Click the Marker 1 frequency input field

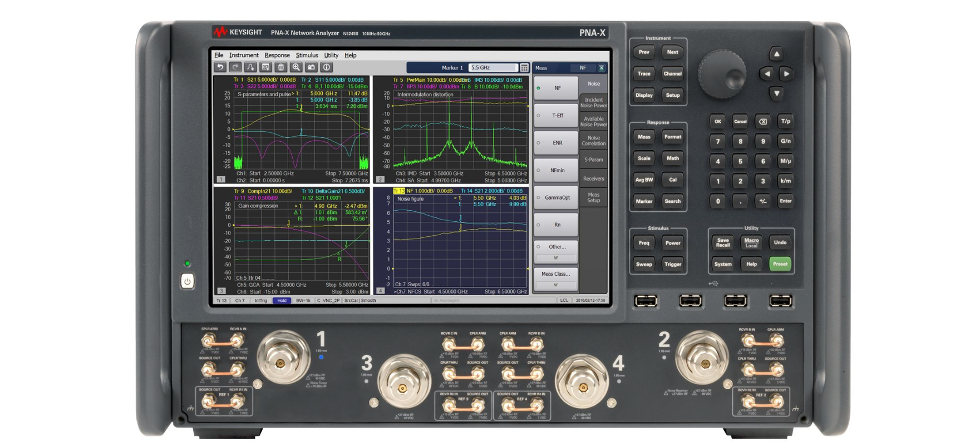(x=493, y=68)
